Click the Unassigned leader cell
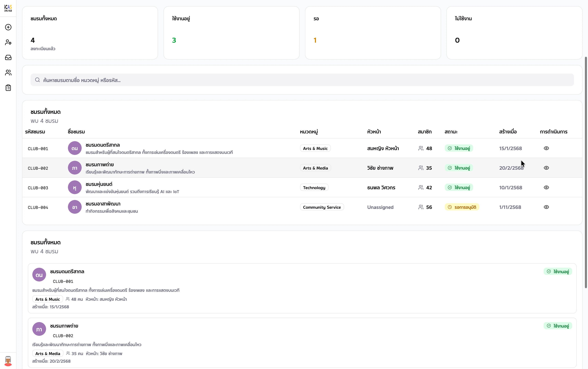This screenshot has width=588, height=369. pos(380,207)
